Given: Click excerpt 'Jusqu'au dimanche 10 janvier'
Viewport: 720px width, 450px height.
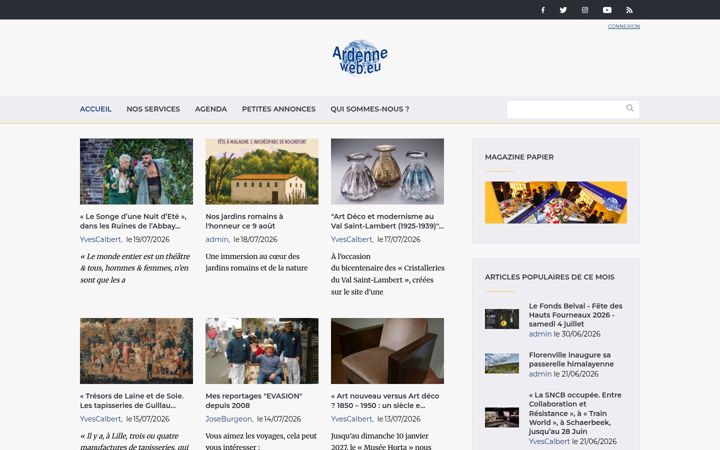Looking at the screenshot, I should pos(381,441).
